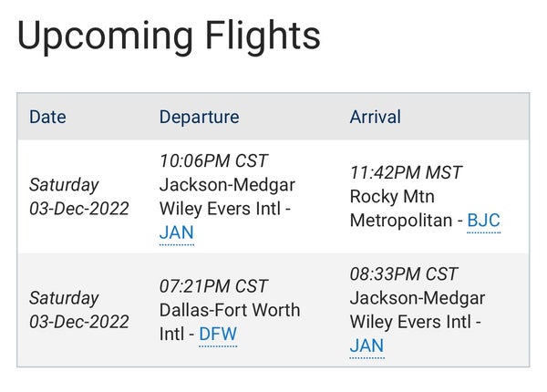The image size is (547, 392).
Task: Click Rocky Mtn Metropolitan airport name
Action: pyautogui.click(x=394, y=208)
